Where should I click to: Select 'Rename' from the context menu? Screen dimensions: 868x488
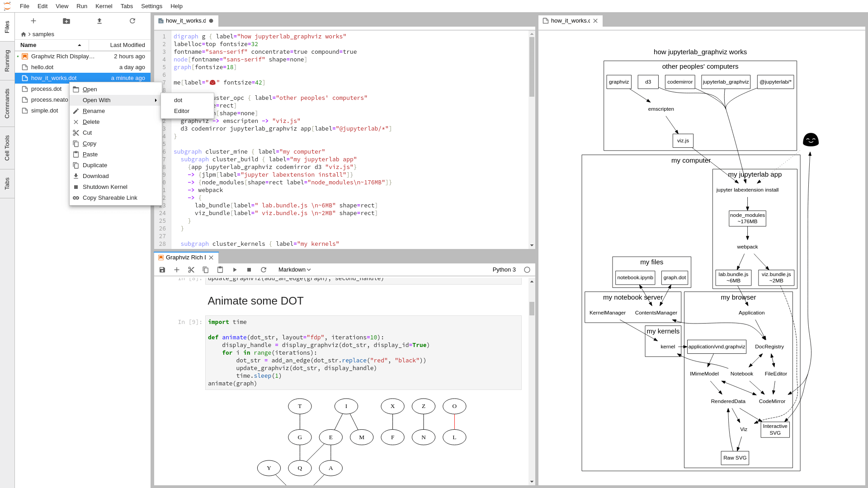(94, 111)
